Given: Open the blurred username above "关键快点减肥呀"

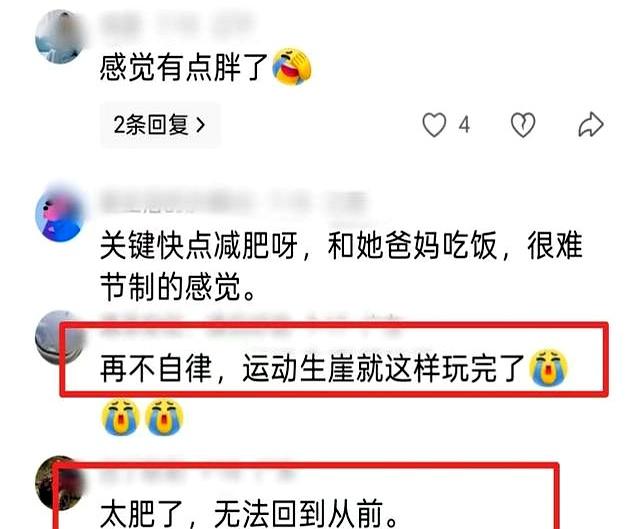Looking at the screenshot, I should tap(233, 202).
